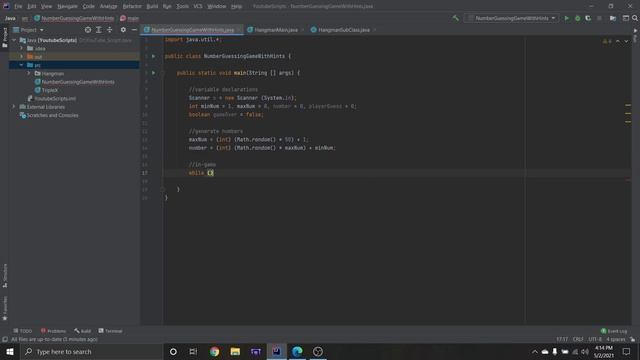Open the VCS menu
This screenshot has height=360, width=640.
tap(198, 6)
